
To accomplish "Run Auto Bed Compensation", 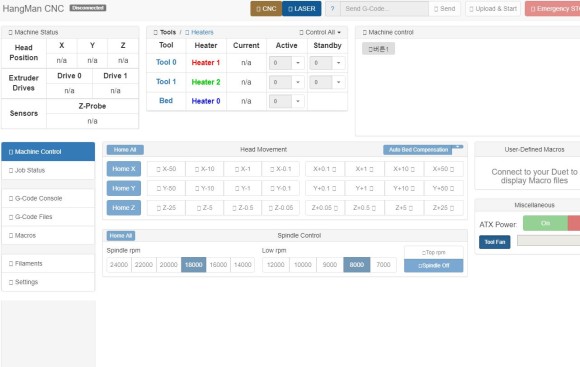I will coord(418,150).
